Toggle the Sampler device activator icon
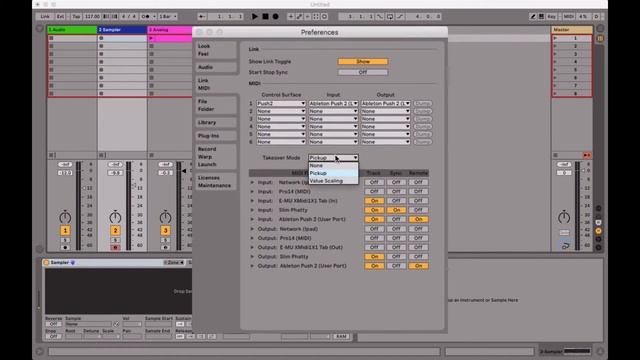 [x=46, y=262]
